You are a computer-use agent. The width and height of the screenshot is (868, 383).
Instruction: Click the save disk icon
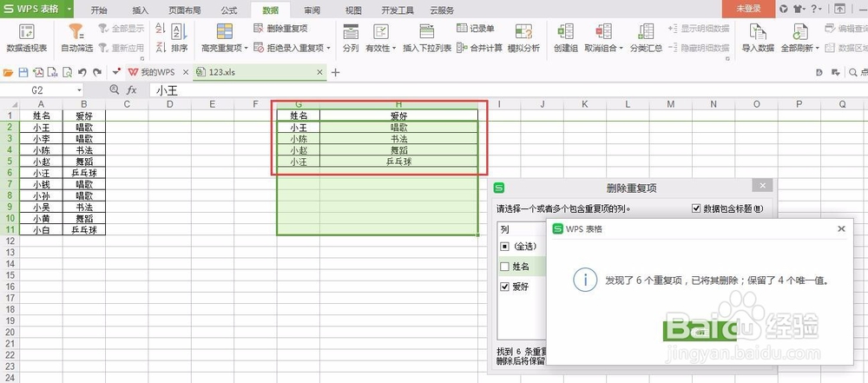(x=23, y=72)
